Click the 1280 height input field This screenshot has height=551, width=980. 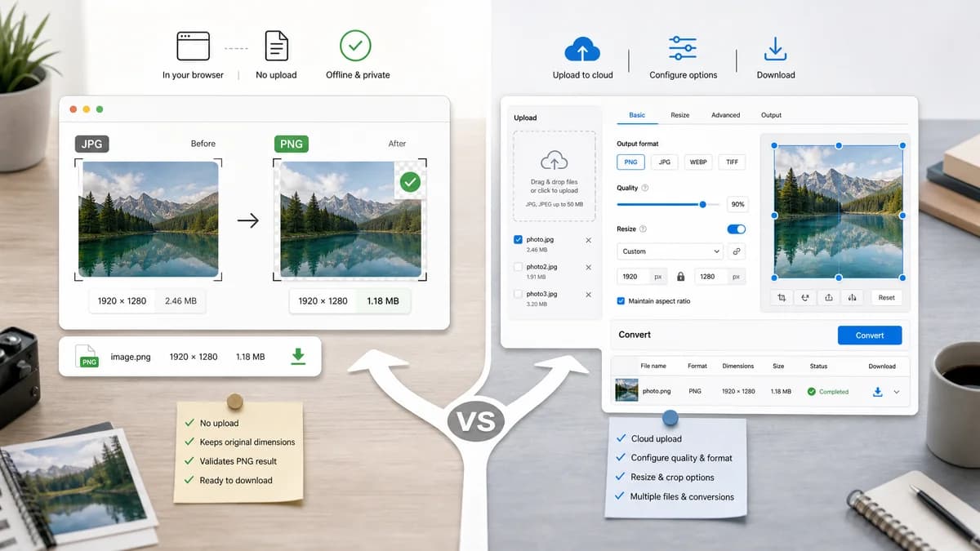720,277
